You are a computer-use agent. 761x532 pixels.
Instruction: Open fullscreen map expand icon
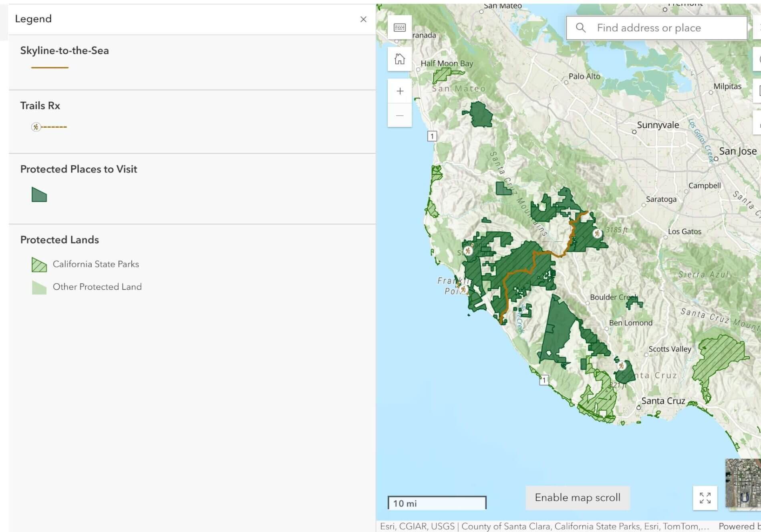(x=705, y=498)
